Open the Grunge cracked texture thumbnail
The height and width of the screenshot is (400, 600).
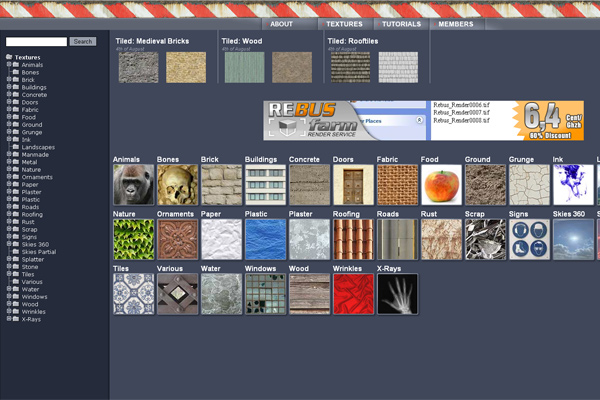point(530,185)
